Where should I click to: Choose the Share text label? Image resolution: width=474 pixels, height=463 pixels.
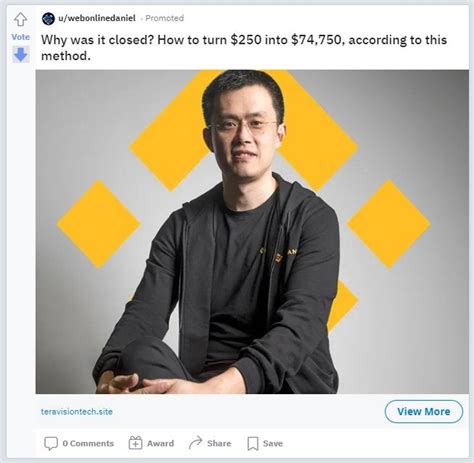click(x=219, y=443)
